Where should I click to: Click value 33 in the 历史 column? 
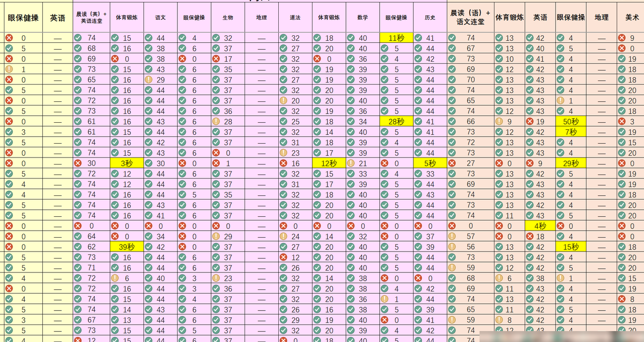pyautogui.click(x=430, y=173)
